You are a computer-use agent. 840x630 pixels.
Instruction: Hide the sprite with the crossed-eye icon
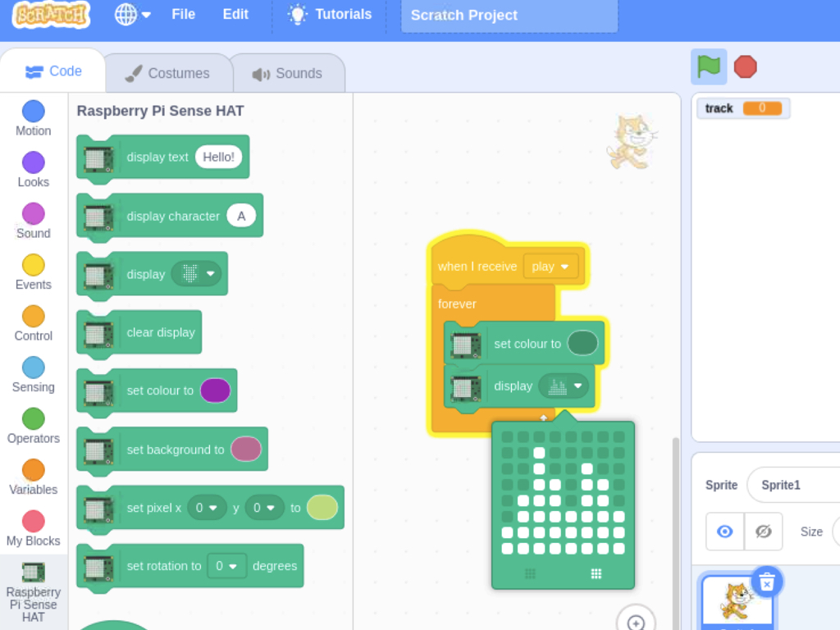tap(764, 532)
